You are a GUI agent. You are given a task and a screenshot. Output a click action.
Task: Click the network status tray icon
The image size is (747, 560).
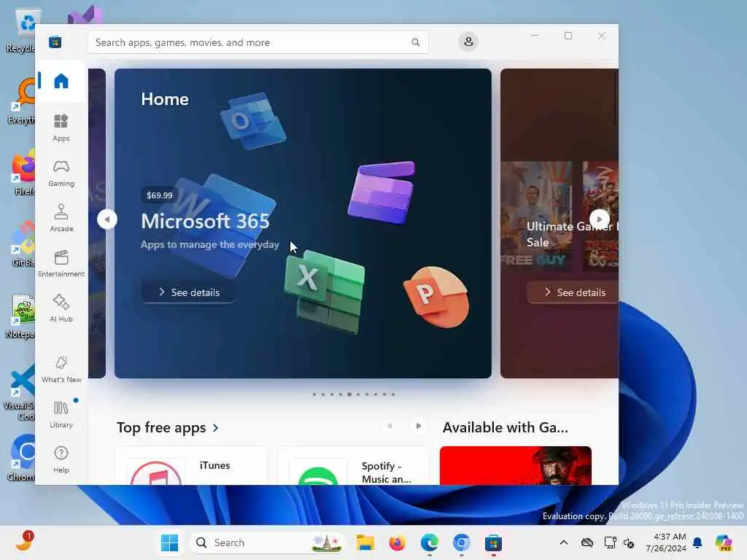(x=610, y=542)
